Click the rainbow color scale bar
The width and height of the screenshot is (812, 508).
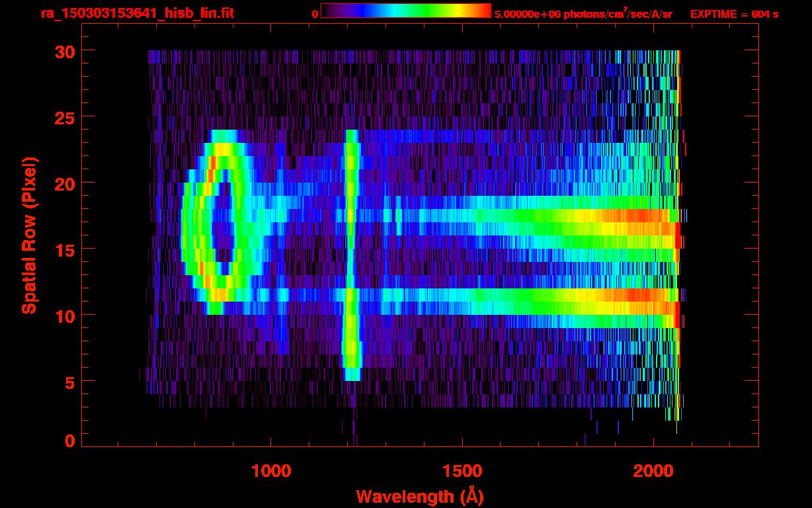[x=406, y=11]
